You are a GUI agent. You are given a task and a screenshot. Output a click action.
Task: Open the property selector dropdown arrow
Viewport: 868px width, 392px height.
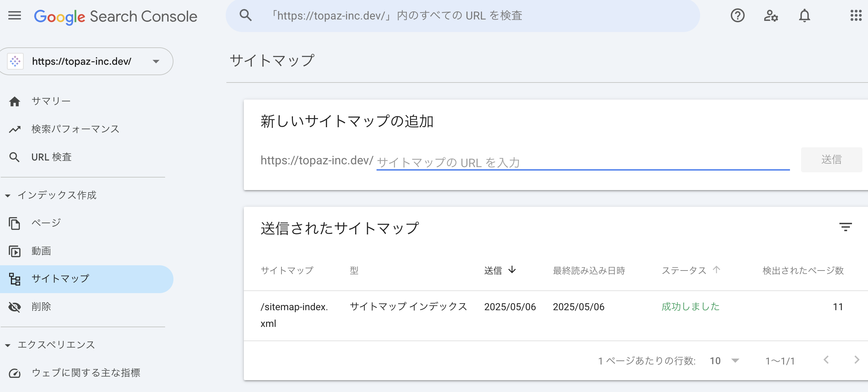tap(156, 62)
